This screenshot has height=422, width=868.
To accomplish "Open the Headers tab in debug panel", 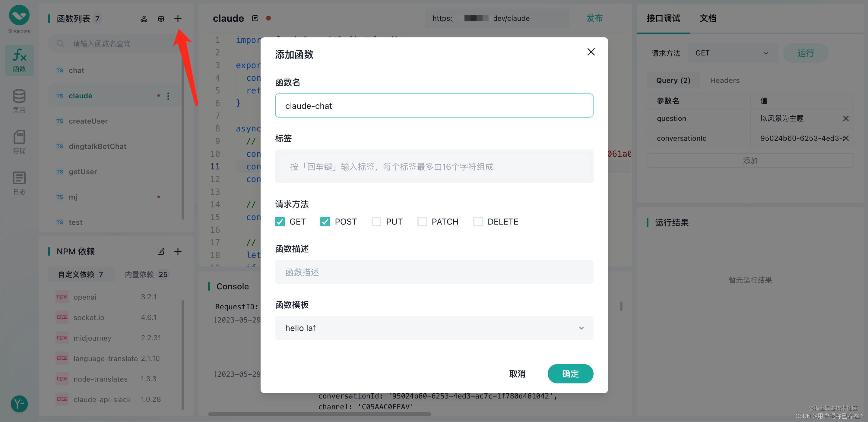I will (x=724, y=80).
